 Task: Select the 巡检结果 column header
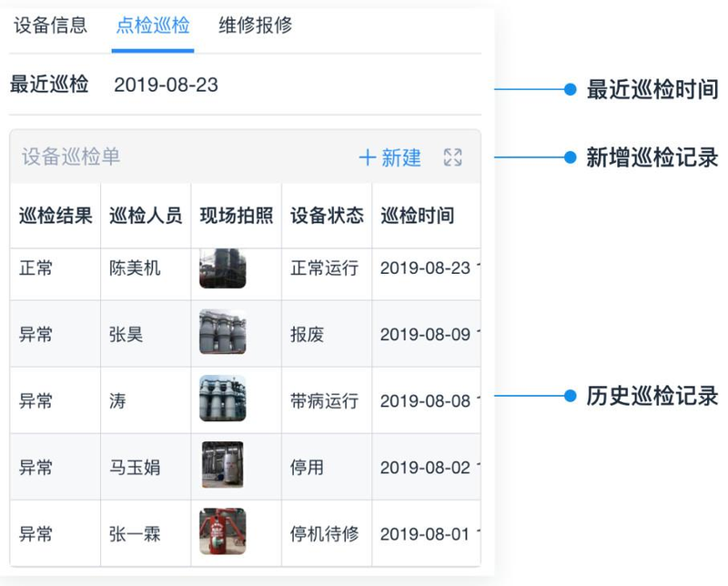point(52,215)
